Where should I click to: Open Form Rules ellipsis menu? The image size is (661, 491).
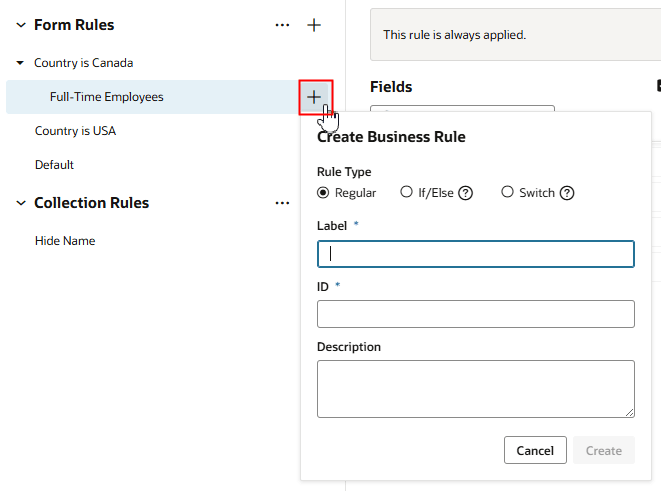click(283, 25)
